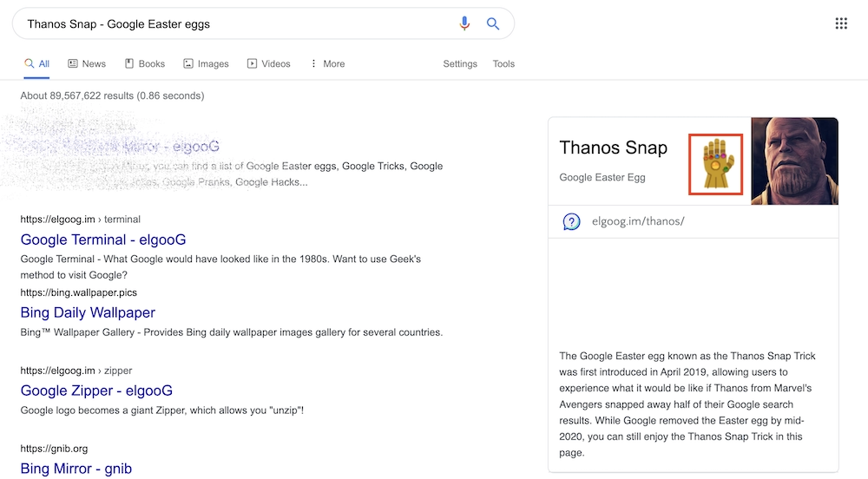Switch to the Videos tab
This screenshot has height=479, width=868.
click(x=269, y=64)
